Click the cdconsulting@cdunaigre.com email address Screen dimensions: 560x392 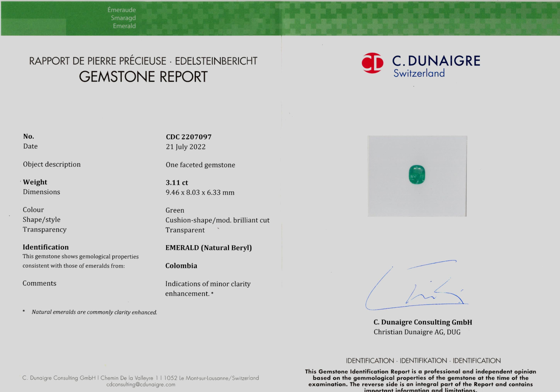[141, 385]
